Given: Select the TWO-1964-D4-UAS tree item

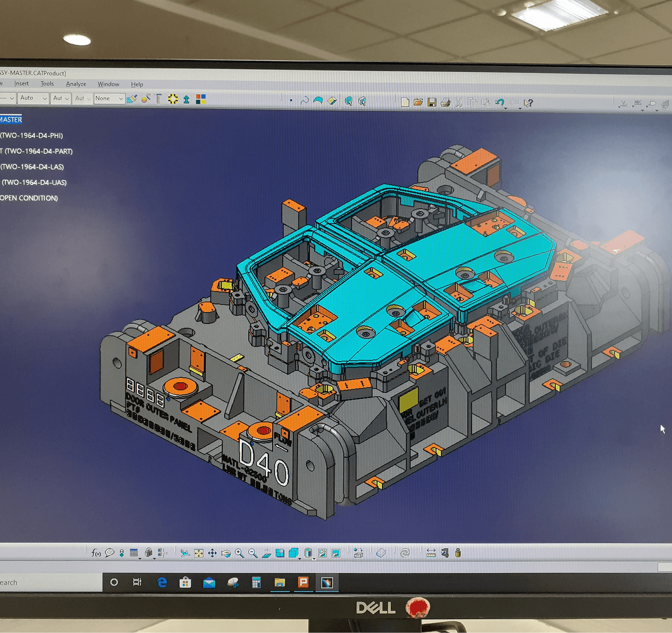Looking at the screenshot, I should pos(33,182).
